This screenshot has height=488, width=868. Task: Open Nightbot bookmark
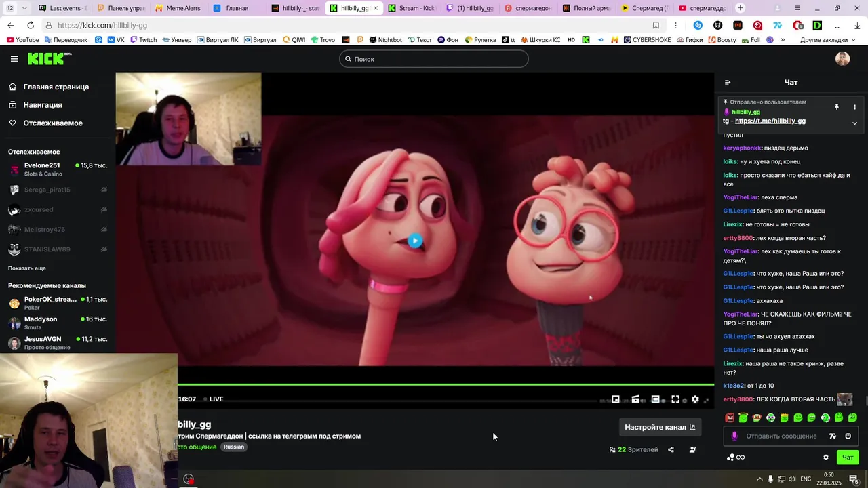pyautogui.click(x=385, y=40)
